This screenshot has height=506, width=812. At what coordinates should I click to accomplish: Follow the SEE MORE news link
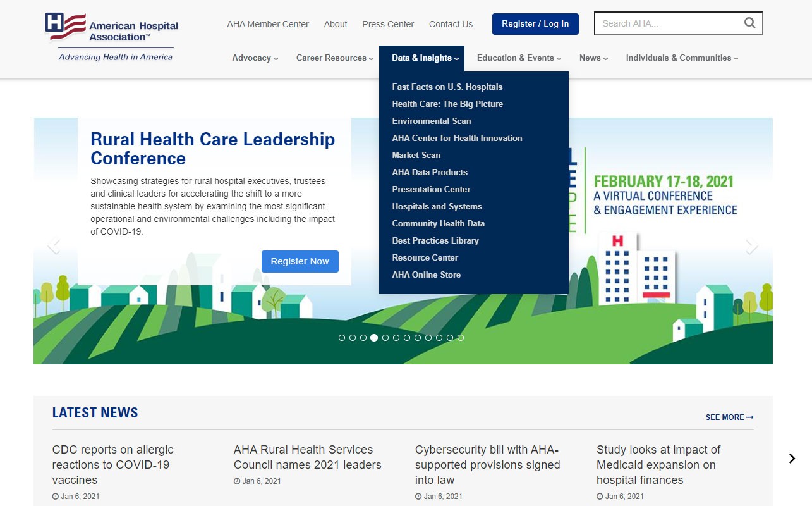(x=729, y=417)
